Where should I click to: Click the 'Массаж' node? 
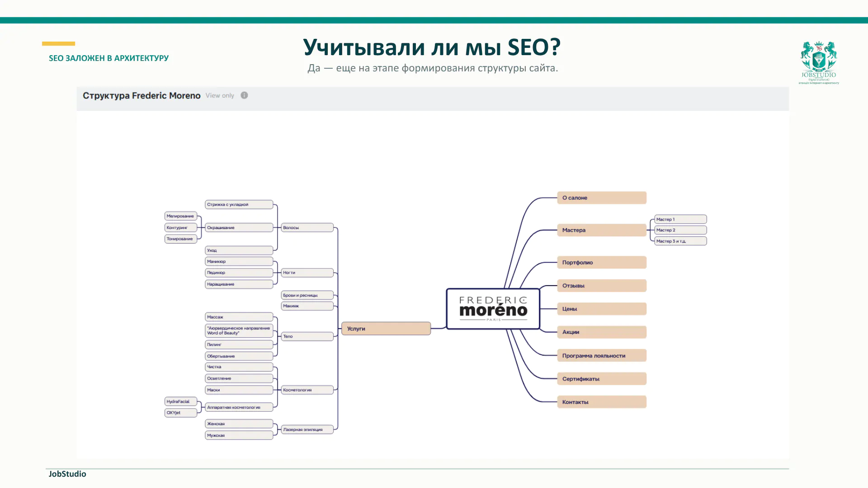click(239, 317)
